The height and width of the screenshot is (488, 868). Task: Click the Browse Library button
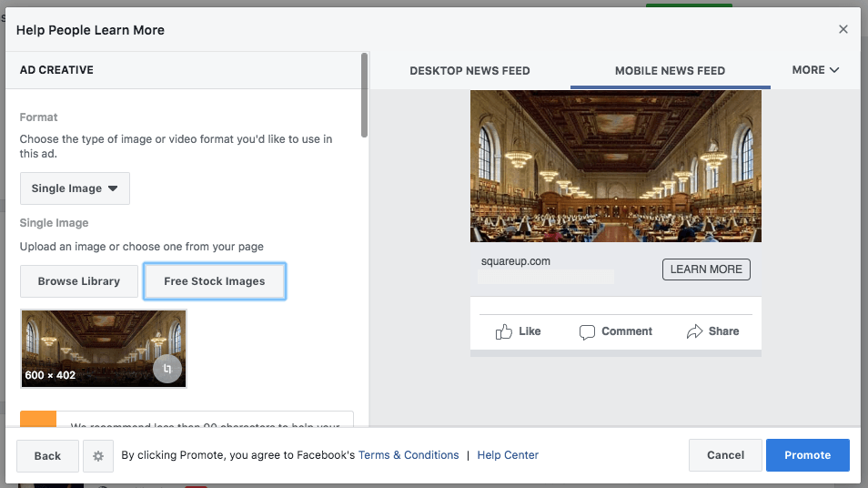(78, 281)
